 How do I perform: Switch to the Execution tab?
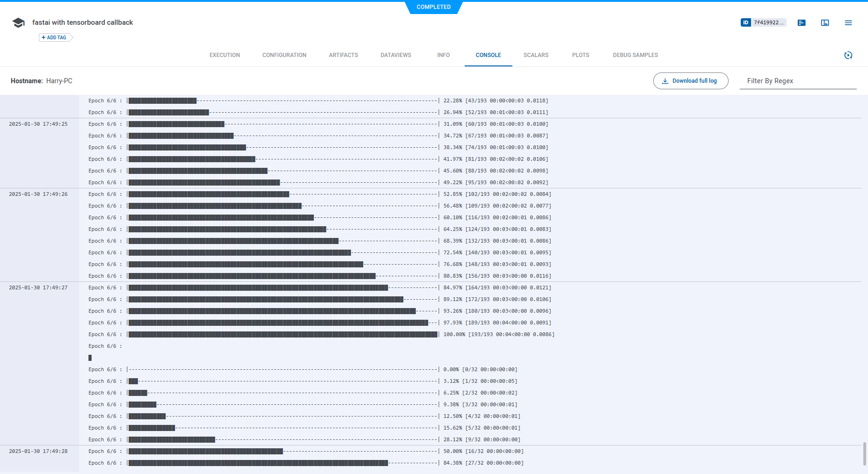pyautogui.click(x=225, y=55)
